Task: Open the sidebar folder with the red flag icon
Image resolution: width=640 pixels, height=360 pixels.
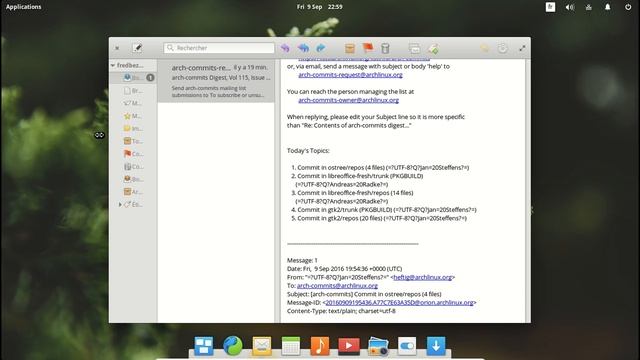Action: pos(134,153)
